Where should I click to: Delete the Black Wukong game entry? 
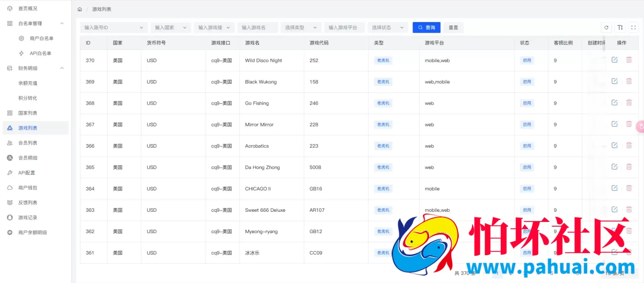point(629,81)
